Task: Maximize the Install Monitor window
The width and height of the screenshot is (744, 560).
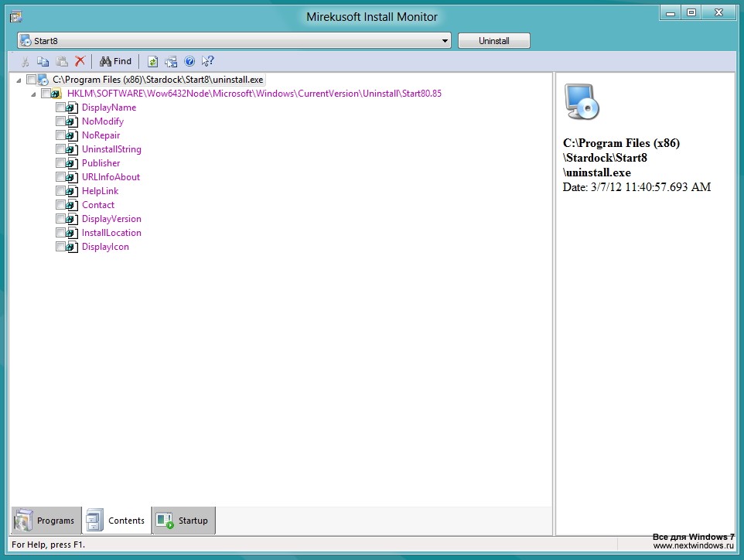Action: pyautogui.click(x=691, y=13)
